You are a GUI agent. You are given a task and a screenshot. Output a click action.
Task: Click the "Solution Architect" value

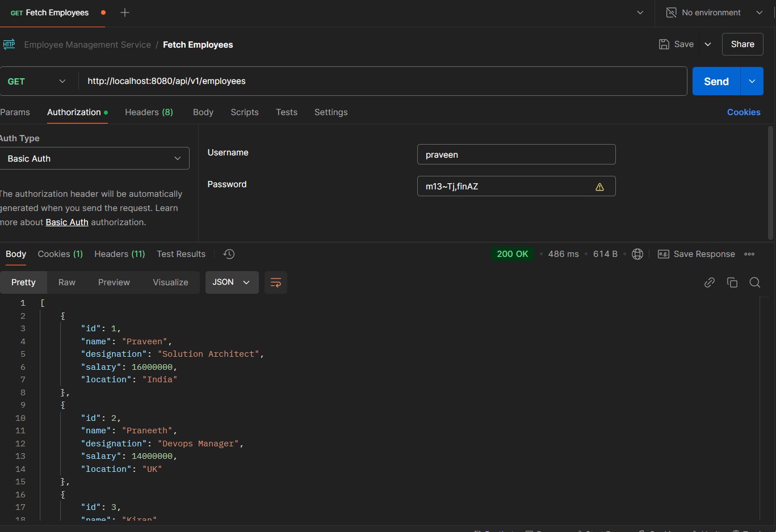click(208, 354)
